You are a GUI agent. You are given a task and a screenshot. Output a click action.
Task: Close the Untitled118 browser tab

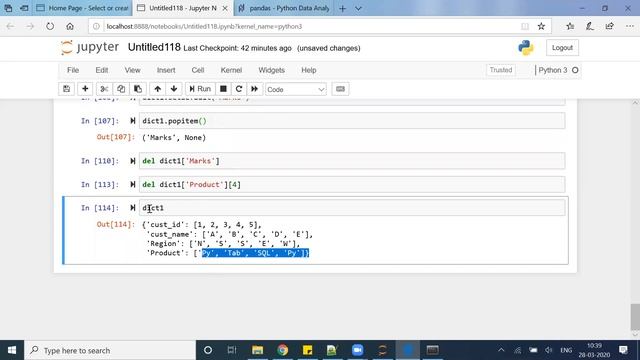pyautogui.click(x=225, y=8)
